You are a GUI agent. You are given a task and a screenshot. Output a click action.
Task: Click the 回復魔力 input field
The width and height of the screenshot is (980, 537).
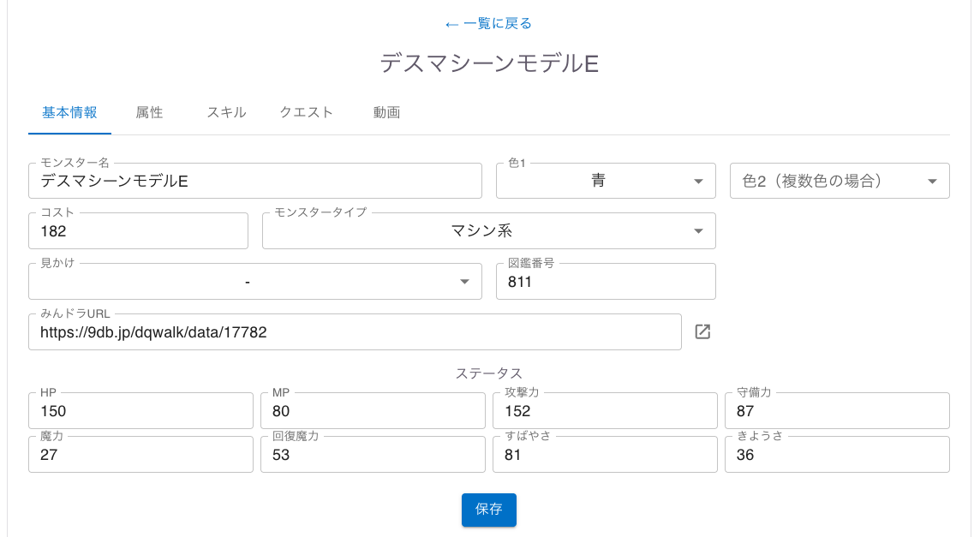coord(373,455)
